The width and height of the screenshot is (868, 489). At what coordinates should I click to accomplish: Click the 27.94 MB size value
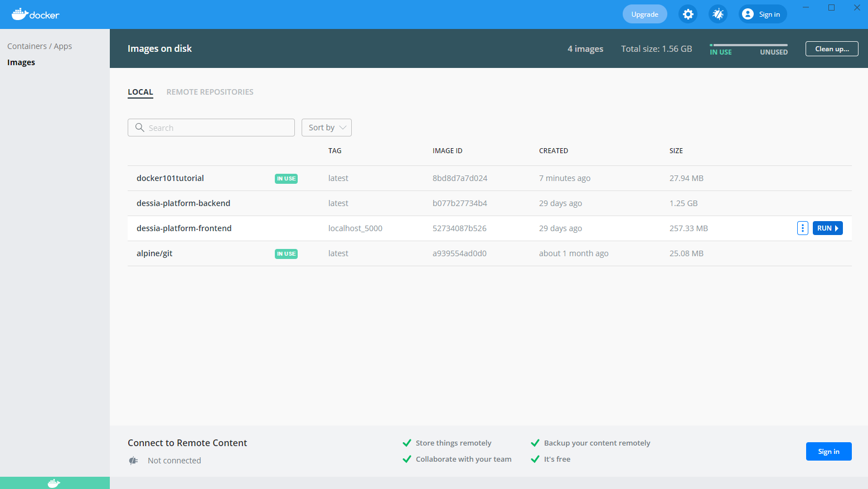686,178
